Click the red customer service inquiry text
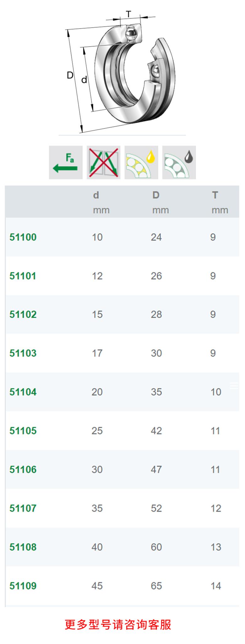 coord(118,625)
